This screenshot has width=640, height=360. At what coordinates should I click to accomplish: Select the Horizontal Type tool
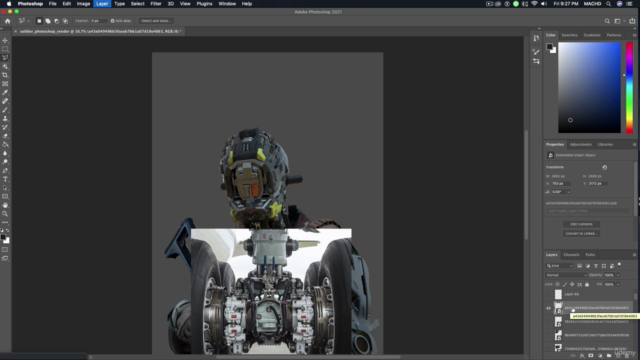5,179
